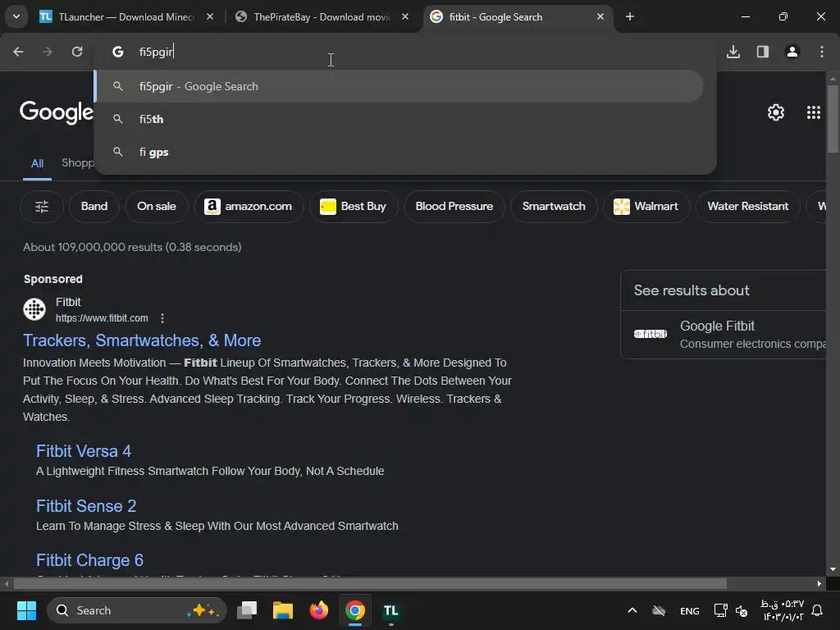
Task: Click the https://www.fitbit.com URL text
Action: tap(102, 318)
